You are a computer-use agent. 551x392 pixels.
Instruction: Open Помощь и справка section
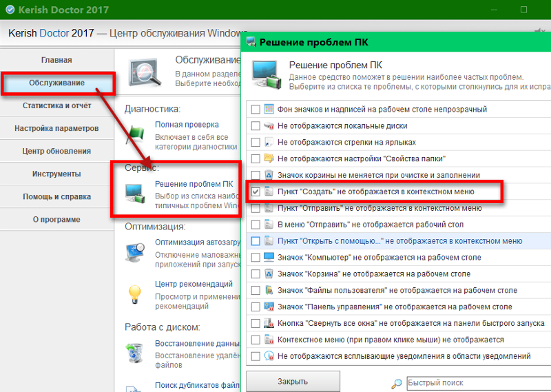pyautogui.click(x=56, y=196)
